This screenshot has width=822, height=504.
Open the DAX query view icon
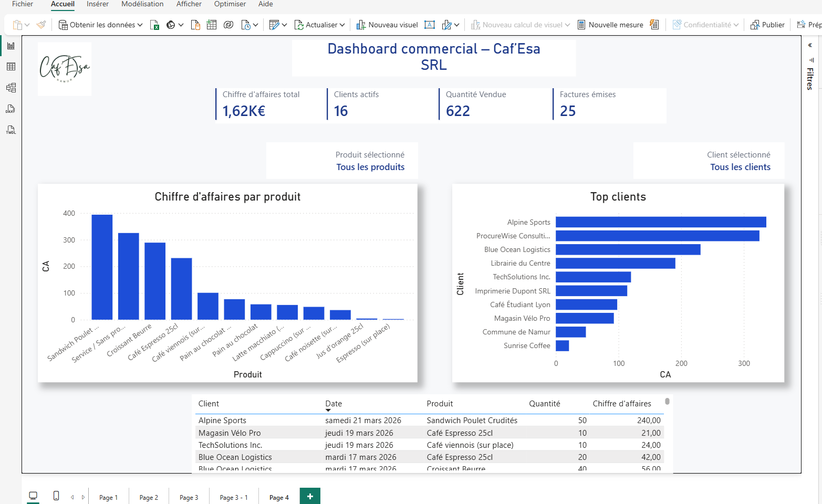11,109
